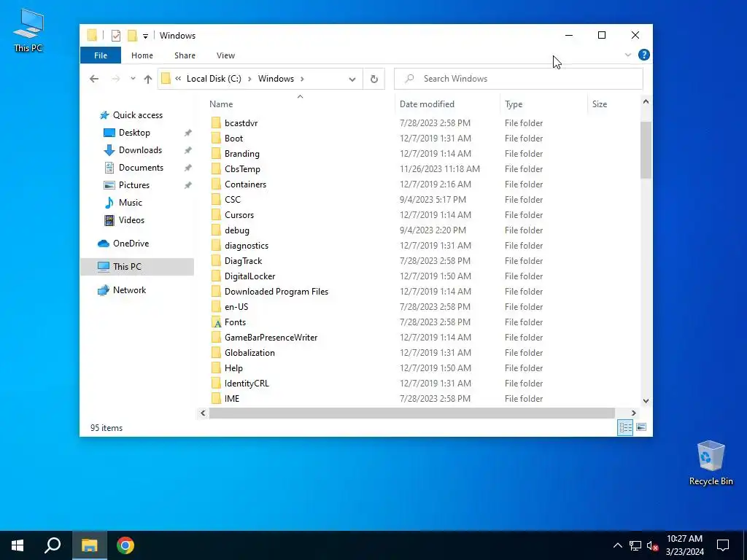Click the chevron after Windows in address bar
This screenshot has width=747, height=560.
[302, 79]
